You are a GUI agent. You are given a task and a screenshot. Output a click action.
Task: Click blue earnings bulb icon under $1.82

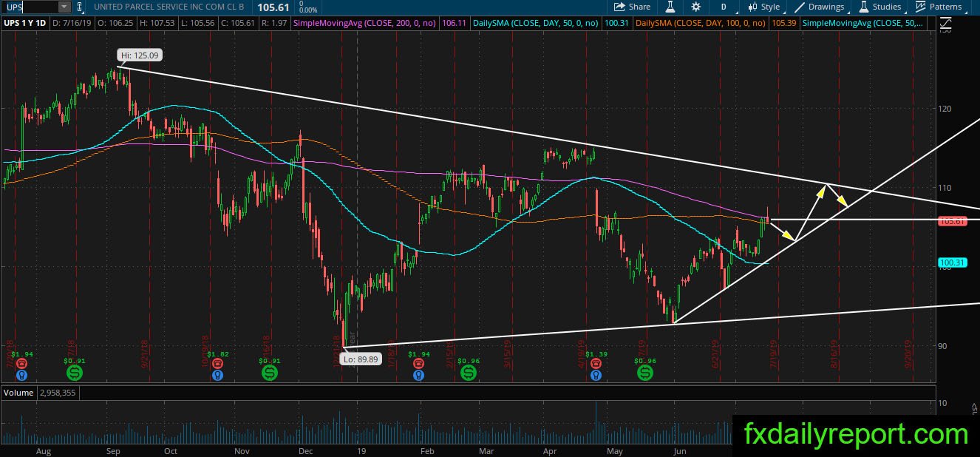[x=217, y=375]
